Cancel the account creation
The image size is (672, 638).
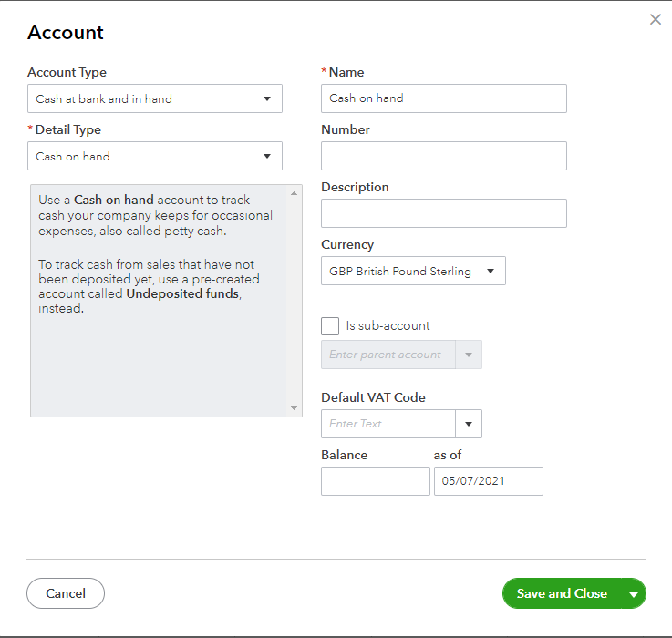click(x=66, y=593)
